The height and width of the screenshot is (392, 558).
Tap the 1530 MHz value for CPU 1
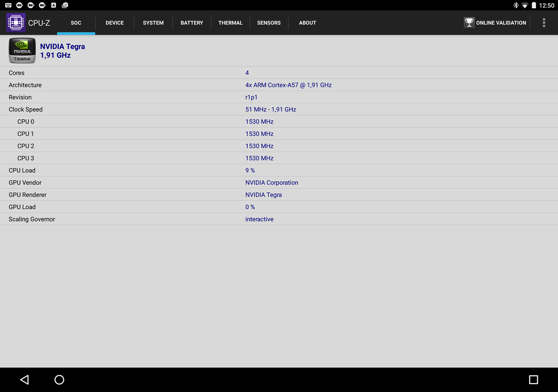tap(259, 134)
